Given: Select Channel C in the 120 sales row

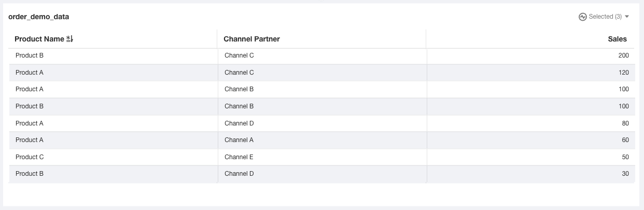Looking at the screenshot, I should click(x=239, y=73).
